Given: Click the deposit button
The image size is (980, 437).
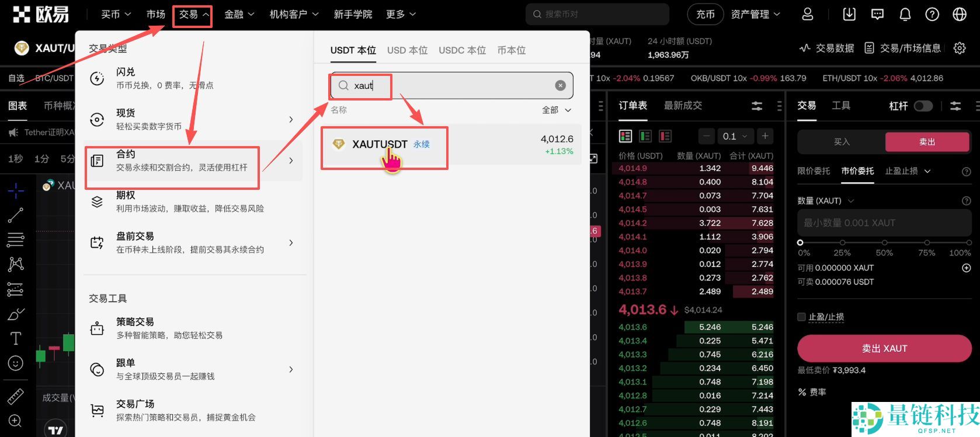Looking at the screenshot, I should (706, 15).
